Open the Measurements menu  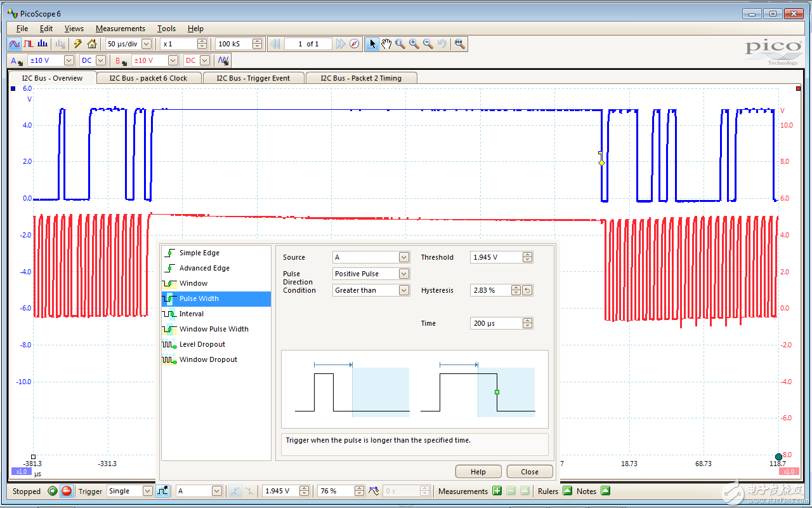(x=120, y=29)
